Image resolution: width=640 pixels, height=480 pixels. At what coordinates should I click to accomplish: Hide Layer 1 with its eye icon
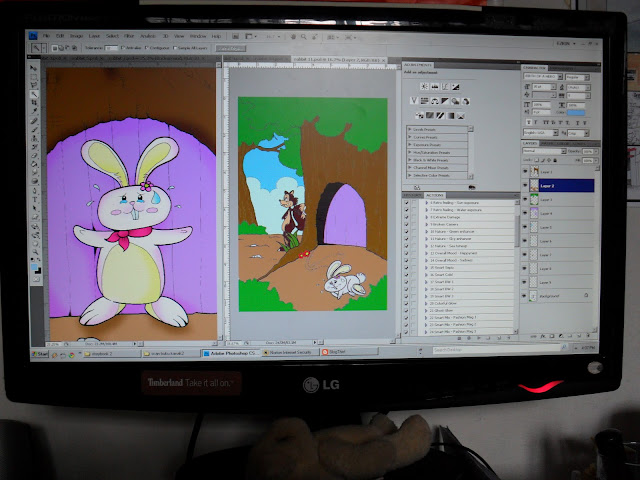(x=525, y=172)
